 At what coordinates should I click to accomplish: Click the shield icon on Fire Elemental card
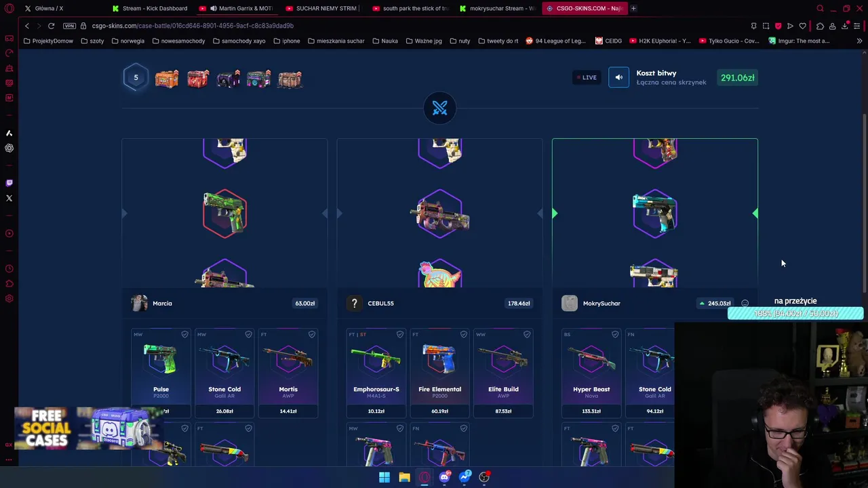tap(464, 334)
